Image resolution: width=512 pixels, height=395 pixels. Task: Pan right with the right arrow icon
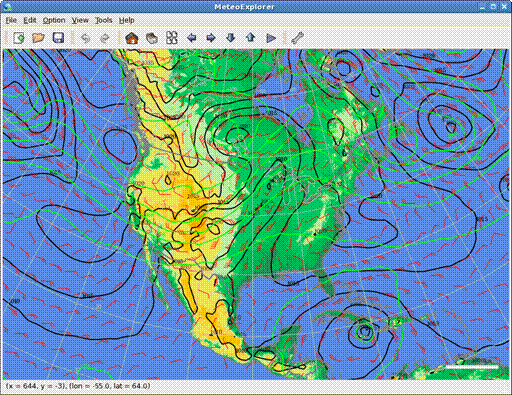211,38
